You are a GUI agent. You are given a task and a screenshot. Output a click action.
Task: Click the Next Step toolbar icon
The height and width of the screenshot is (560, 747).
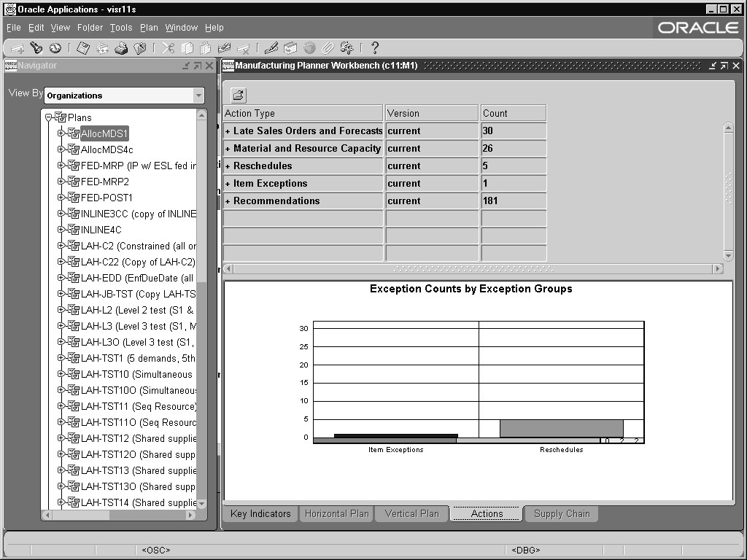(x=102, y=48)
